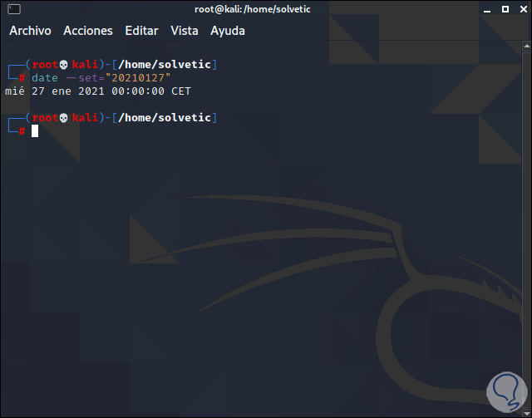Click the blinking cursor at the prompt
The image size is (532, 418).
pyautogui.click(x=35, y=131)
